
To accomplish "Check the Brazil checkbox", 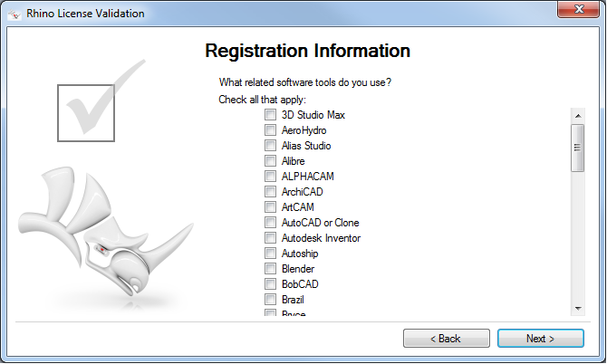I will pyautogui.click(x=270, y=300).
